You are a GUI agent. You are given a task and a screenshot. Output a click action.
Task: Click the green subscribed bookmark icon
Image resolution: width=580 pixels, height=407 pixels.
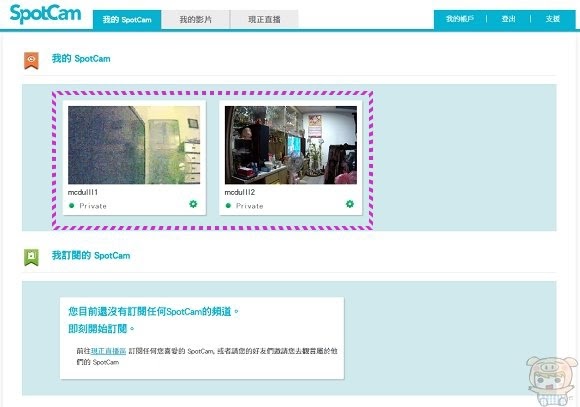pos(31,257)
